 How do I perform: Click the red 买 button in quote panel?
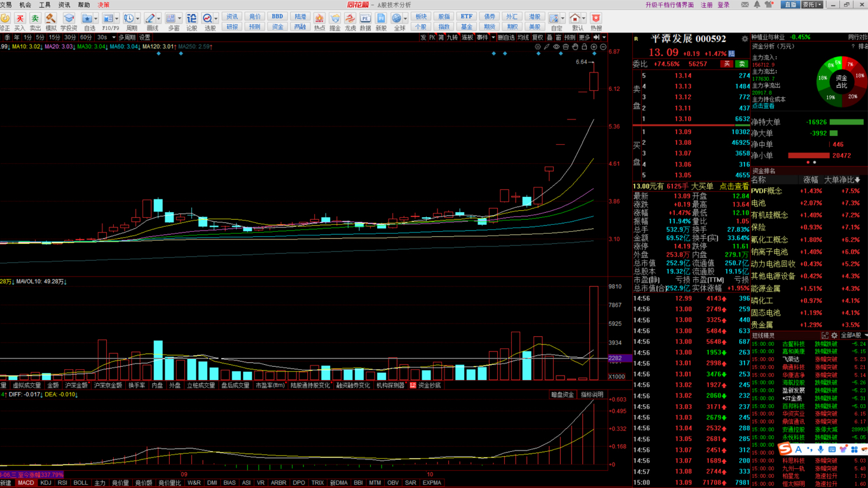[727, 64]
